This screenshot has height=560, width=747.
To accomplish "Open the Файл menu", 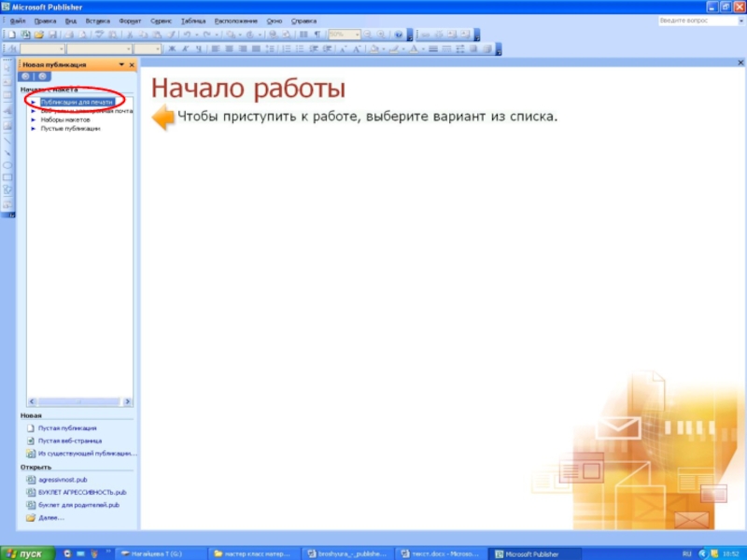I will pos(17,20).
